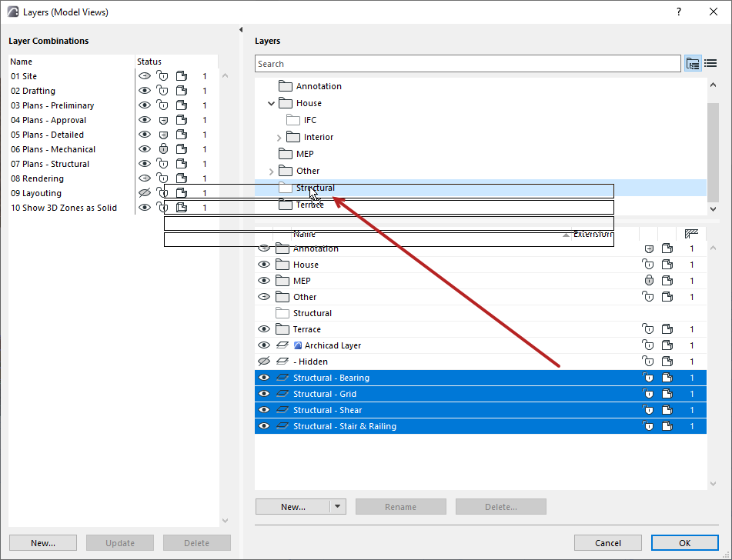Collapse the House folder in tree
Image resolution: width=732 pixels, height=560 pixels.
click(x=271, y=103)
